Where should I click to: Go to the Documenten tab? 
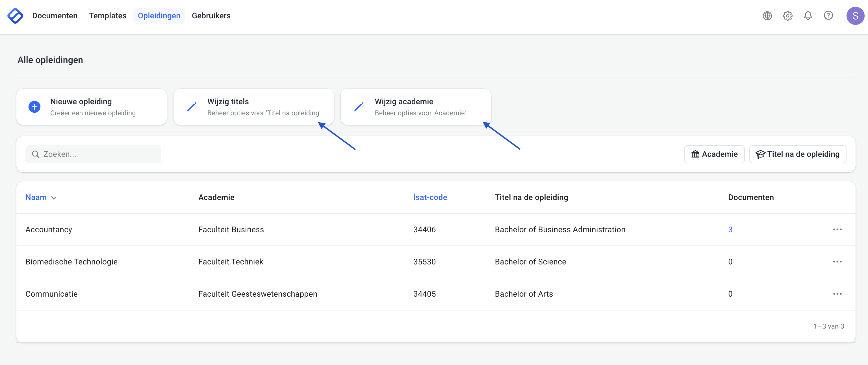[x=55, y=16]
